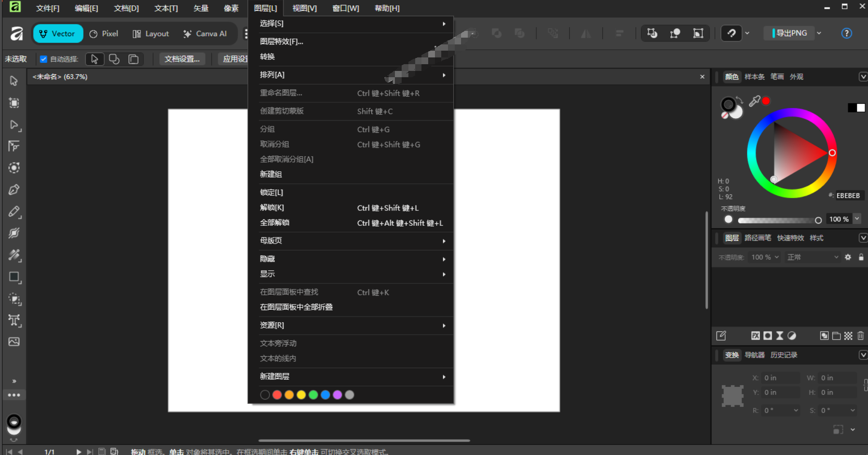Screen dimensions: 868x455
Task: Click the Affinity logo persona icon
Action: (17, 33)
